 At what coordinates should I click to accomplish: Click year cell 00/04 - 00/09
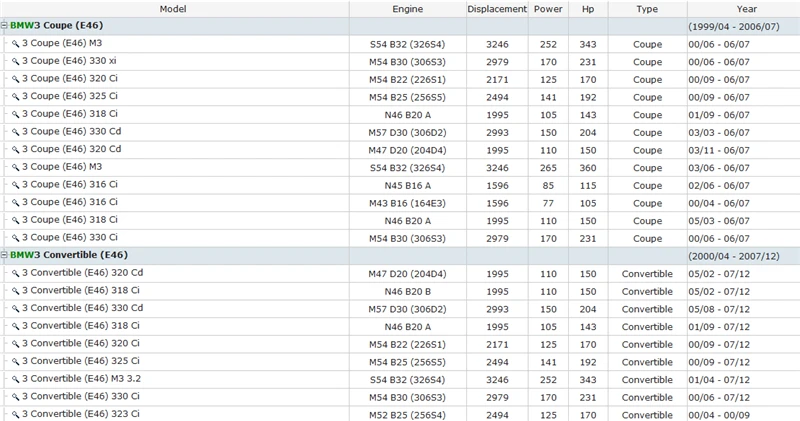[719, 415]
